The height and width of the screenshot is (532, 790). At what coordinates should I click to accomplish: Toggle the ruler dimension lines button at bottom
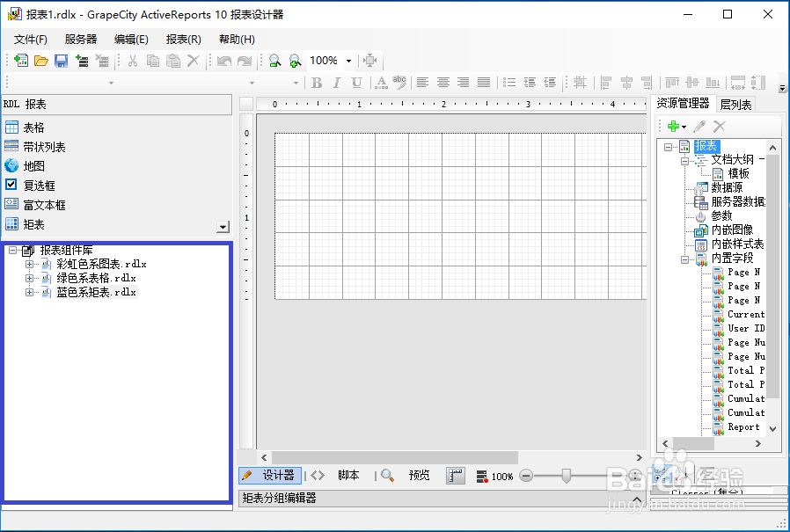click(456, 476)
